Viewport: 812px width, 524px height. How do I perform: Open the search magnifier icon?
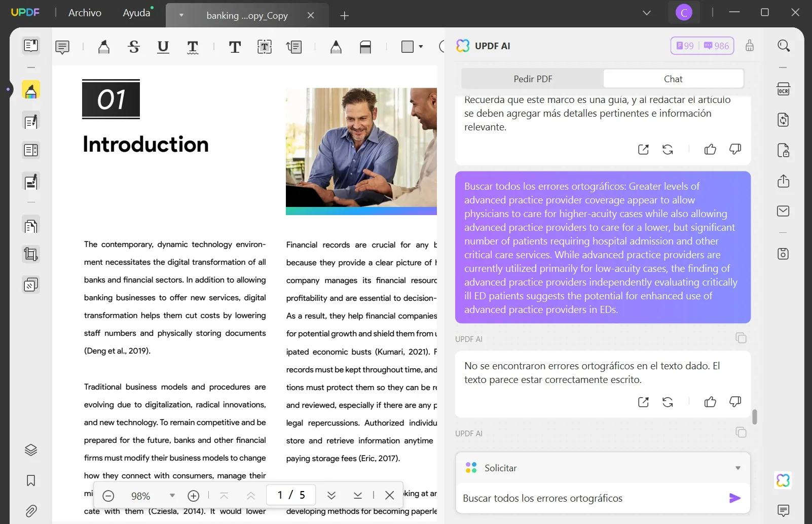[x=784, y=46]
